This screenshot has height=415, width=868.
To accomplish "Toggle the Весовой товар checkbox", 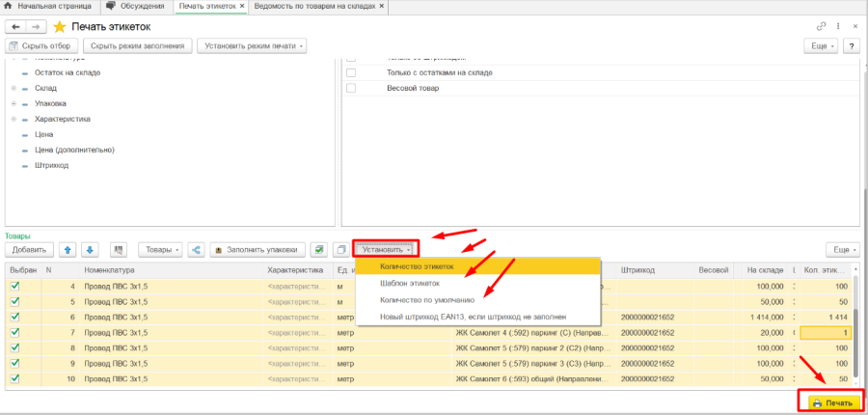I will click(x=351, y=89).
